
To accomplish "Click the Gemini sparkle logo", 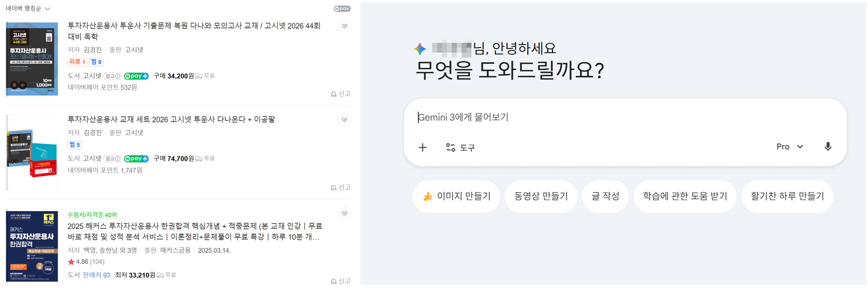I will coord(419,49).
